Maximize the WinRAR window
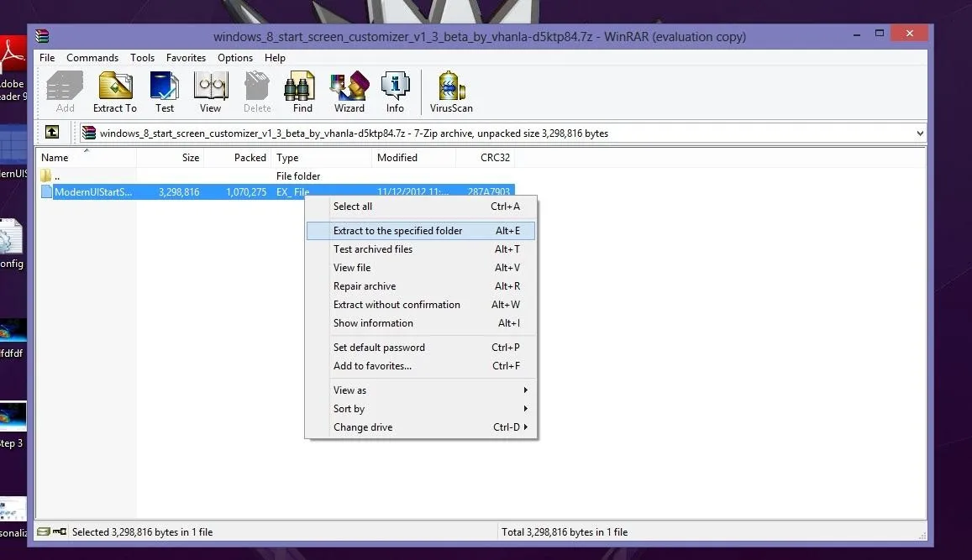The height and width of the screenshot is (560, 972). (879, 34)
